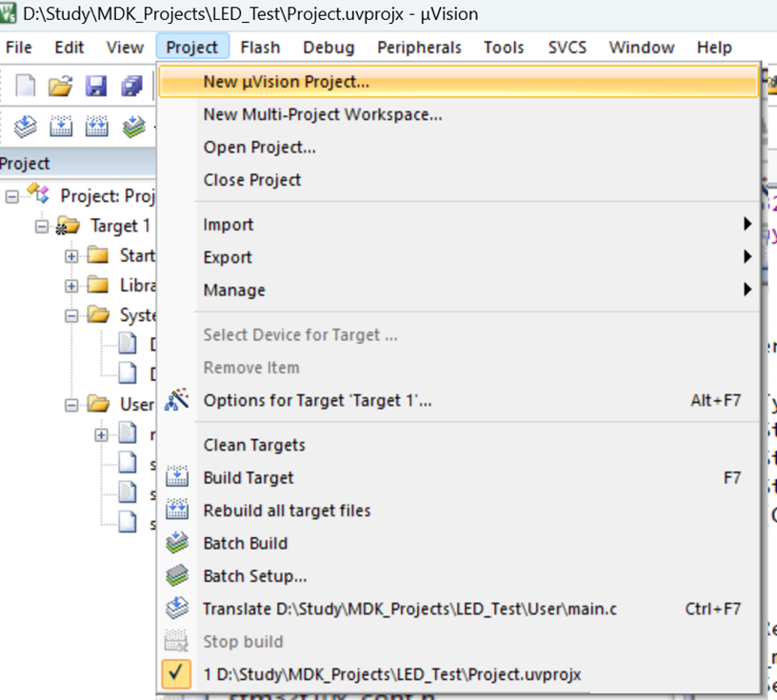The image size is (777, 700).
Task: Choose New µVision Project
Action: click(458, 81)
